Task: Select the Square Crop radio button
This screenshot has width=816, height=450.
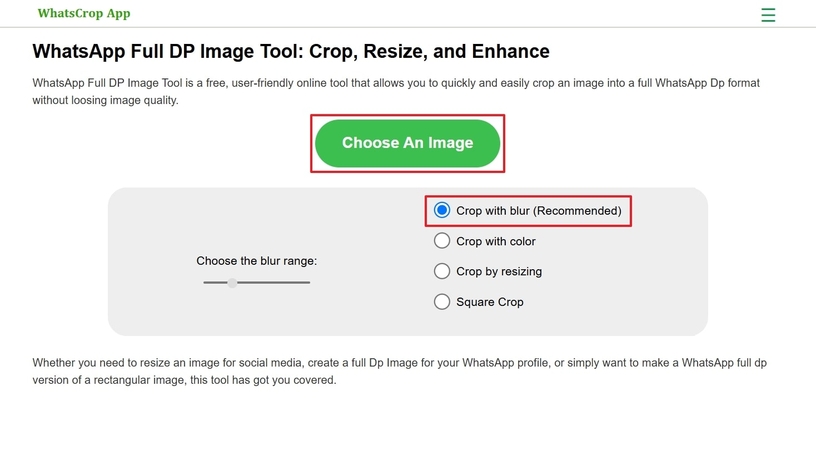Action: click(442, 302)
